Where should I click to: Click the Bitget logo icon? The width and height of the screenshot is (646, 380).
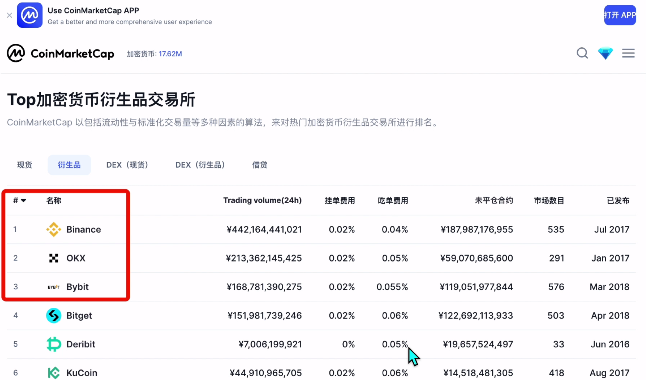coord(54,316)
